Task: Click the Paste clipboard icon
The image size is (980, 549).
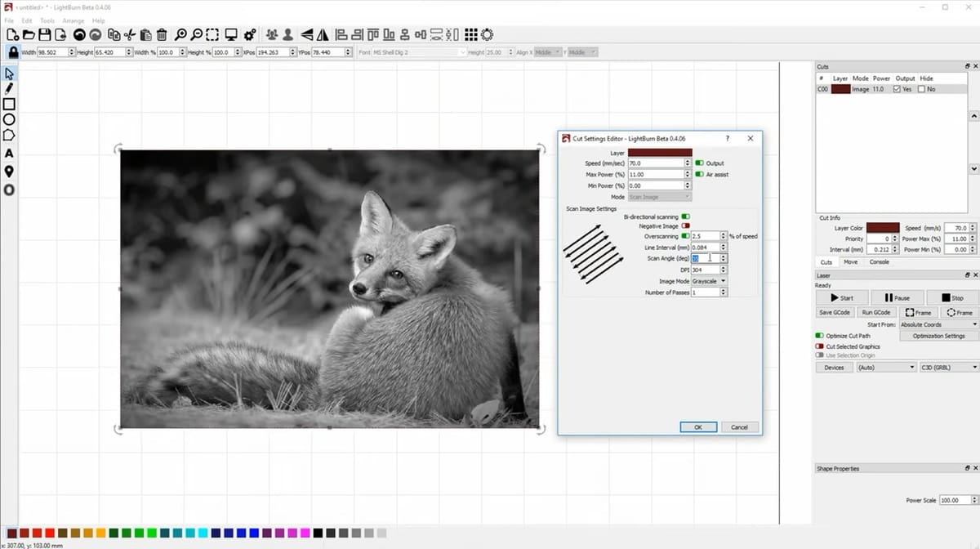Action: [145, 34]
